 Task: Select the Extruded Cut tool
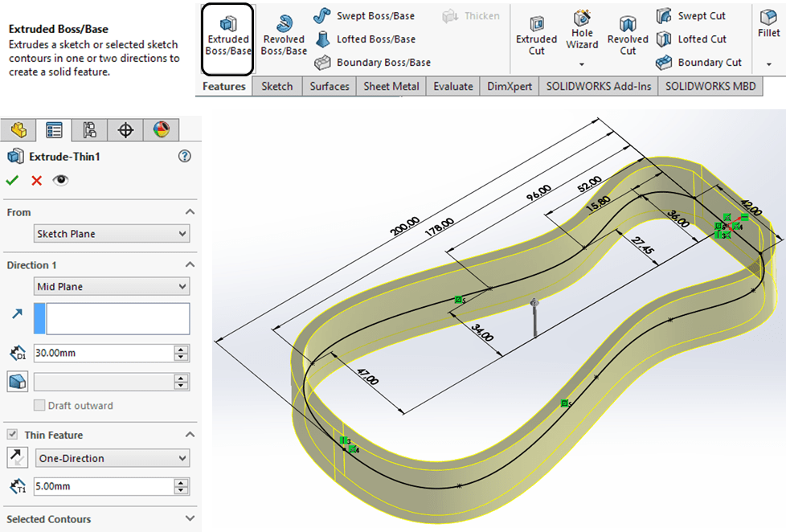click(x=536, y=35)
